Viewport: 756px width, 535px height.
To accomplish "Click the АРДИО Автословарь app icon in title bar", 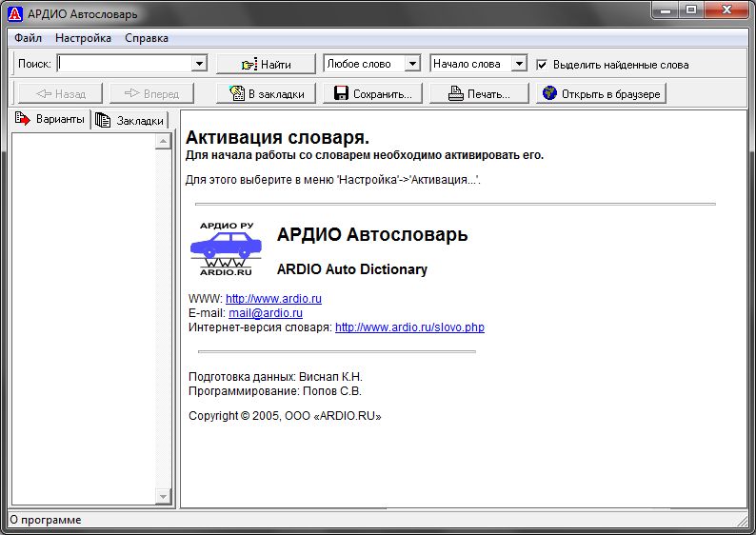I will pos(15,13).
